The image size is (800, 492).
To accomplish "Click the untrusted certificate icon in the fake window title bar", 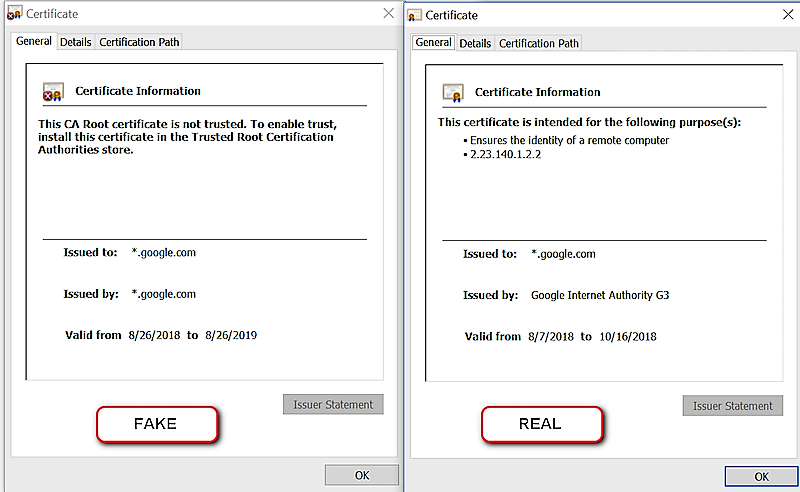I will (x=14, y=13).
